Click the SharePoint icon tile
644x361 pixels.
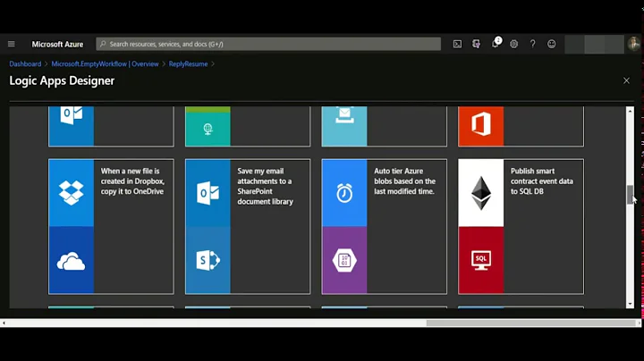(208, 260)
